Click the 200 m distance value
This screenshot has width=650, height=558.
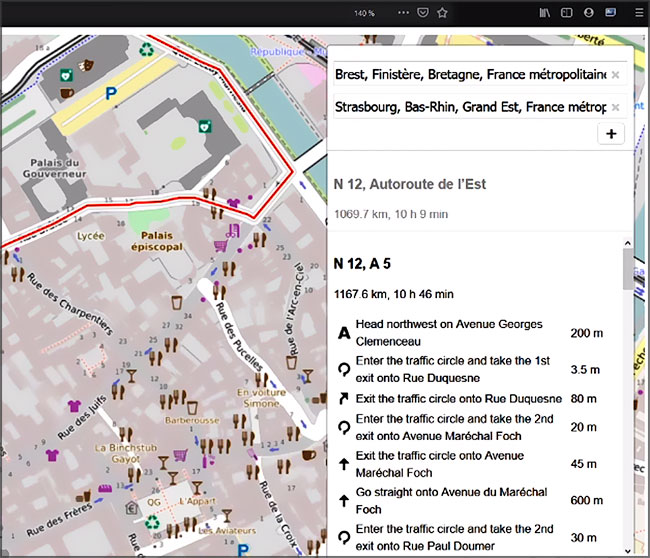[x=587, y=333]
